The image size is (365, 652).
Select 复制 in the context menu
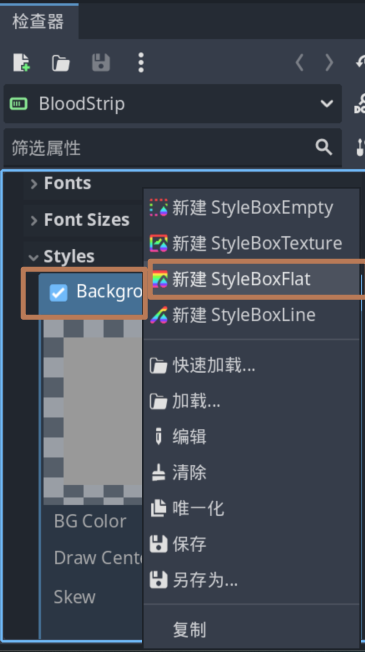252,630
